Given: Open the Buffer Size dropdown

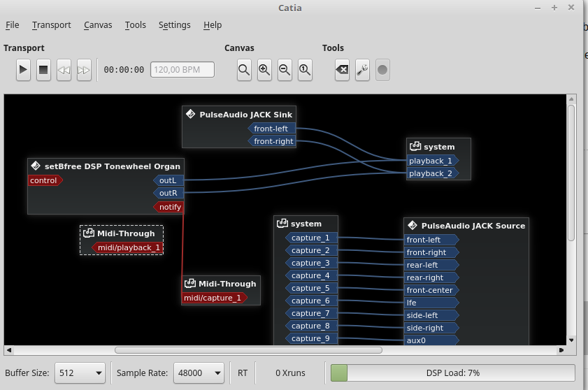Looking at the screenshot, I should point(80,373).
